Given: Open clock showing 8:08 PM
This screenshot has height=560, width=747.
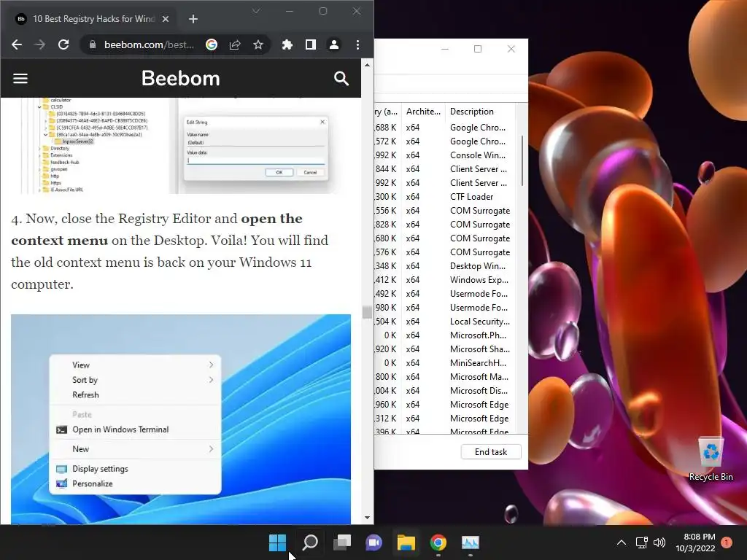Looking at the screenshot, I should point(695,542).
